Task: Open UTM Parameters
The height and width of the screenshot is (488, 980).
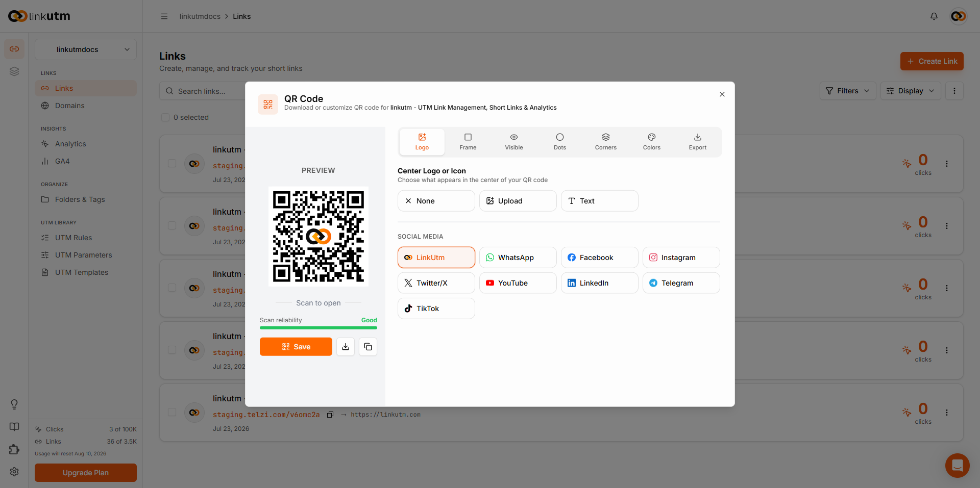Action: [x=86, y=255]
